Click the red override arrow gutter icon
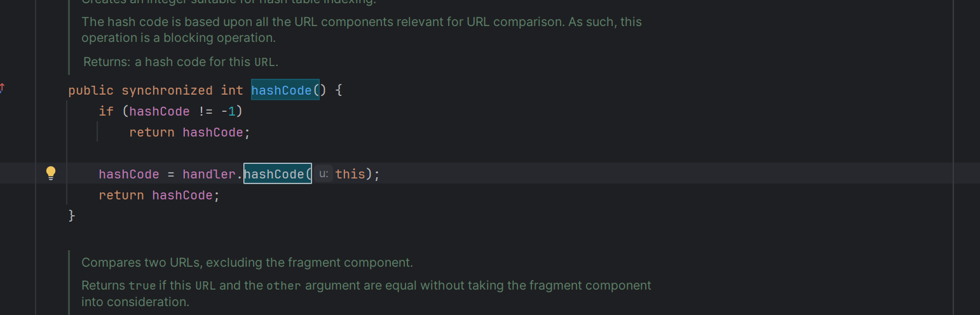The image size is (980, 315). [2, 88]
